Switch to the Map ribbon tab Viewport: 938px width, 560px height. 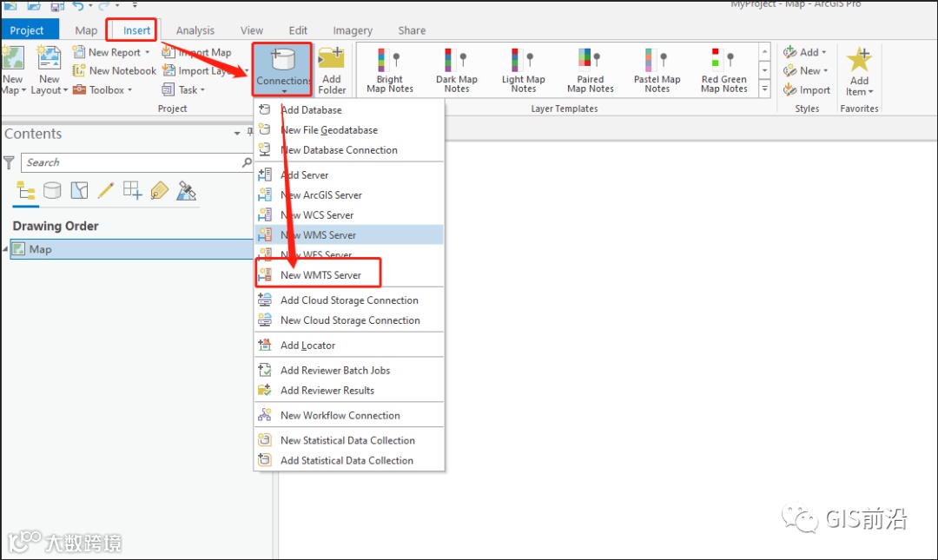(86, 30)
